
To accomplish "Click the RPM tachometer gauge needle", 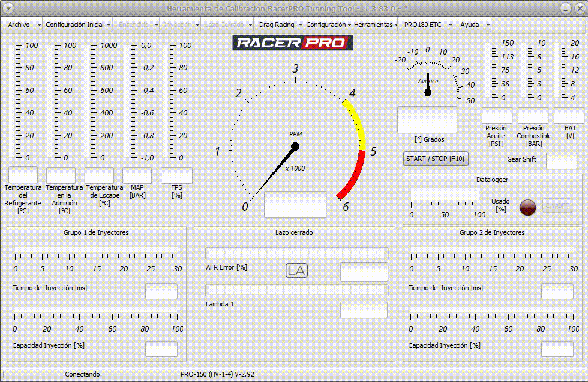I will 273,171.
